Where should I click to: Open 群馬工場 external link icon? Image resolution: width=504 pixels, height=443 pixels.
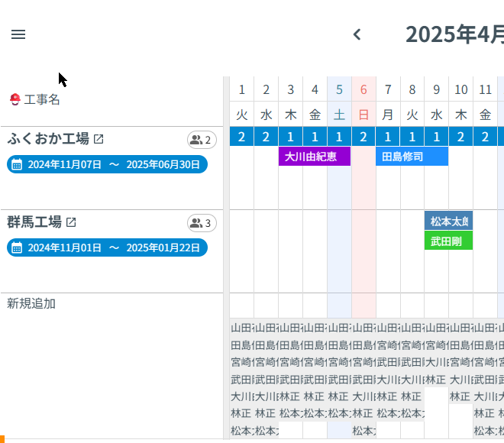coord(71,222)
